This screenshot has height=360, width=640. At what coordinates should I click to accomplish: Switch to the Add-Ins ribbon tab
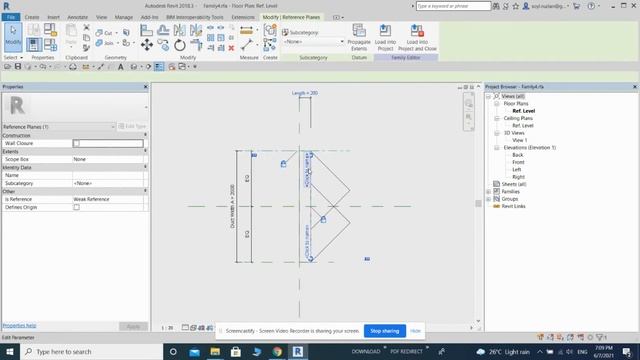tap(149, 17)
